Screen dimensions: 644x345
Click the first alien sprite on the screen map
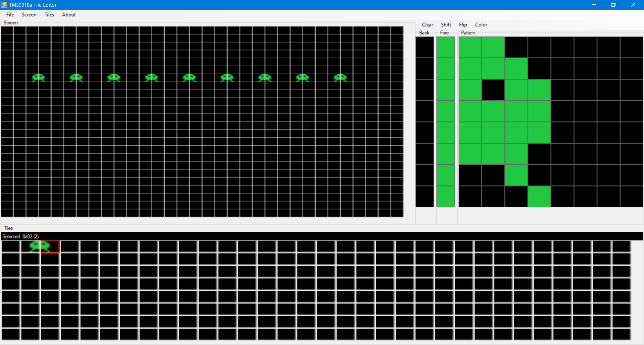[39, 78]
